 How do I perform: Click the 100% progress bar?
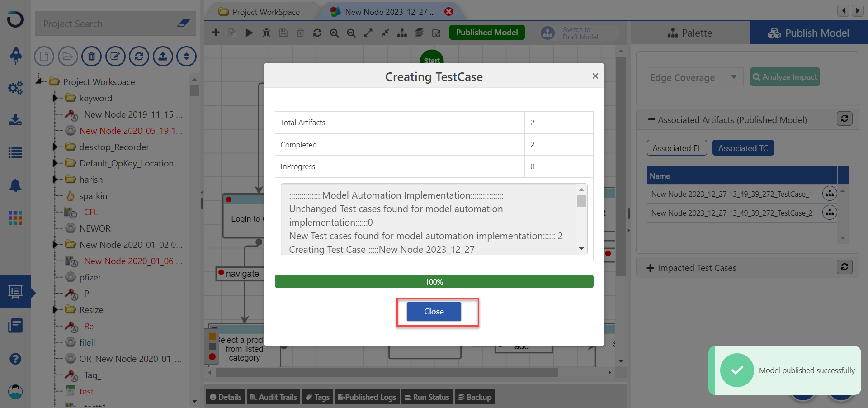(434, 281)
